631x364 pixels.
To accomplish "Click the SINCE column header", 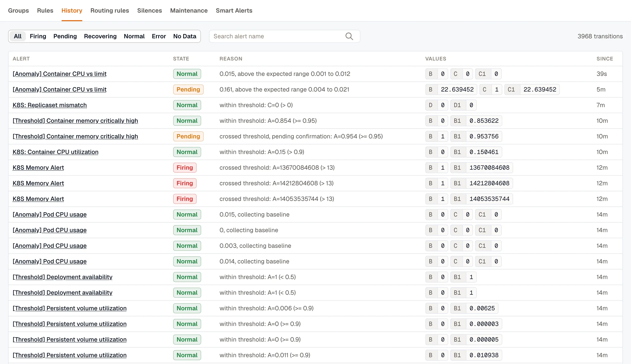I will tap(605, 59).
